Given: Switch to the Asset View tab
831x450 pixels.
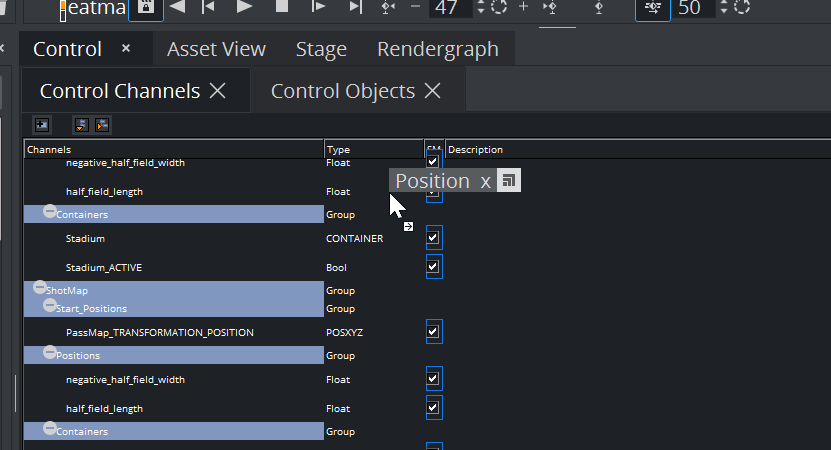Looking at the screenshot, I should pos(216,49).
